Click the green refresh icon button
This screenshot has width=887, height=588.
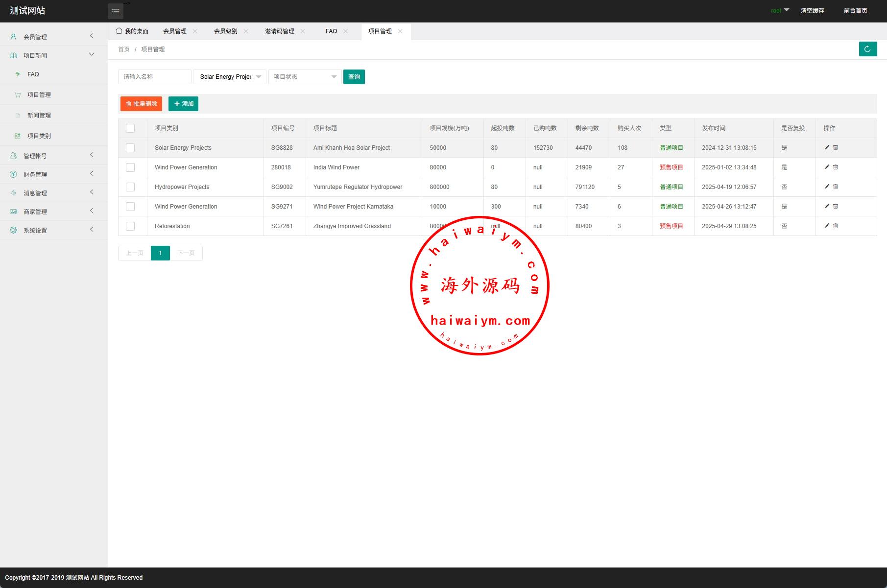click(x=867, y=49)
